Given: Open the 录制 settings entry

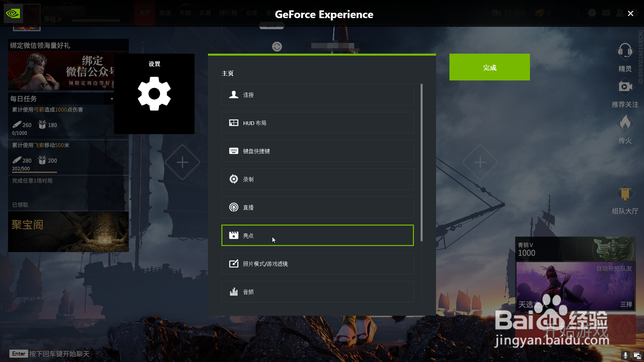Looking at the screenshot, I should click(x=317, y=179).
